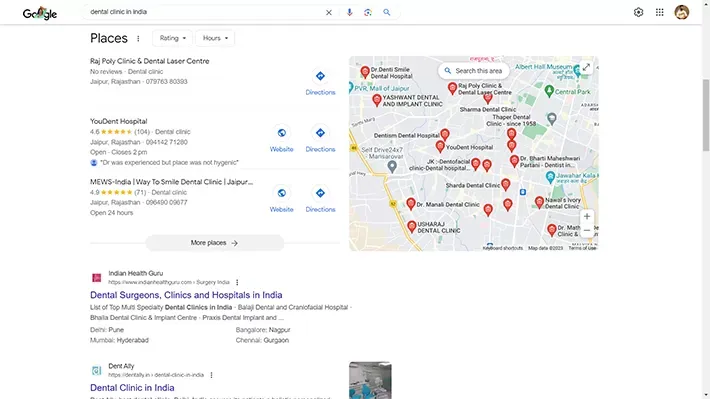
Task: Expand the Hours filter dropdown
Action: point(215,38)
